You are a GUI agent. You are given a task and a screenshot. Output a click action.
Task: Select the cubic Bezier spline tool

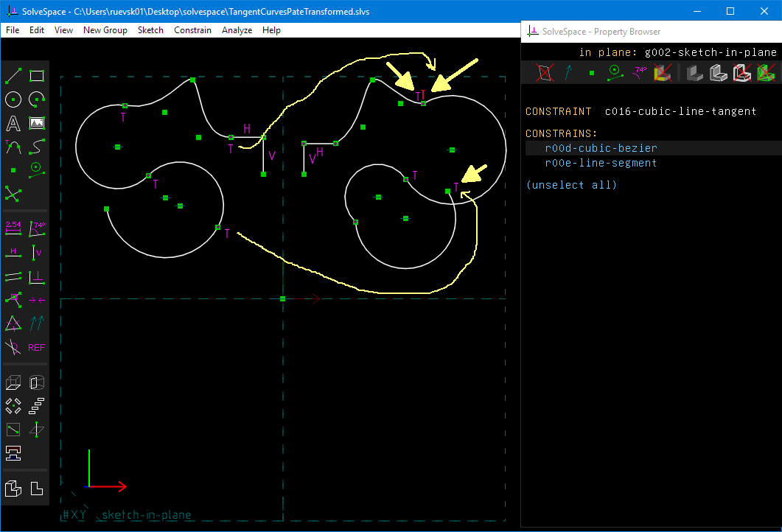[36, 146]
